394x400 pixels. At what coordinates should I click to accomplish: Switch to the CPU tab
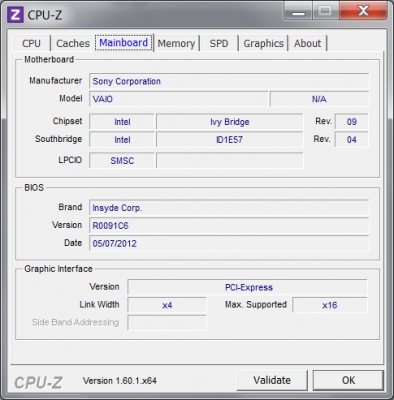point(32,43)
